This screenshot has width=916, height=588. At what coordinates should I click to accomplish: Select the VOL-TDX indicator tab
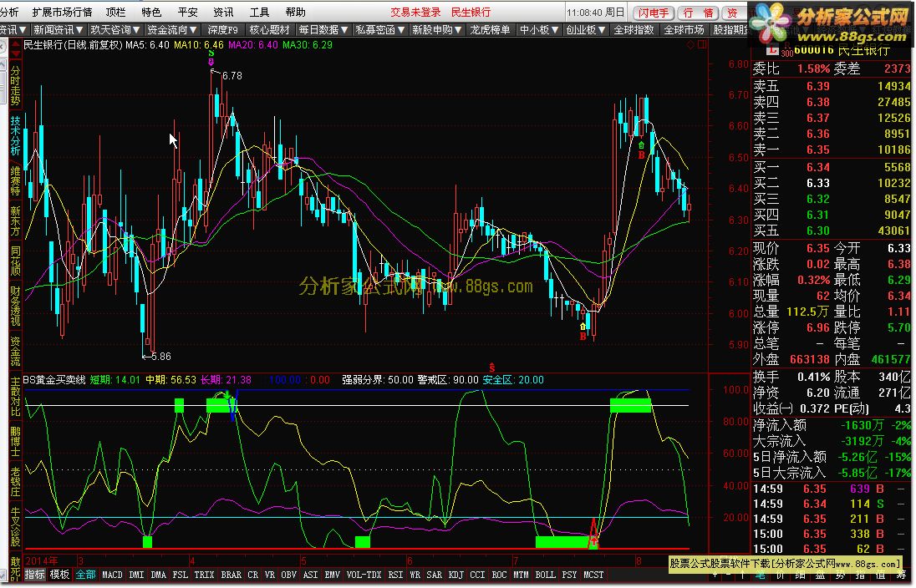(364, 575)
